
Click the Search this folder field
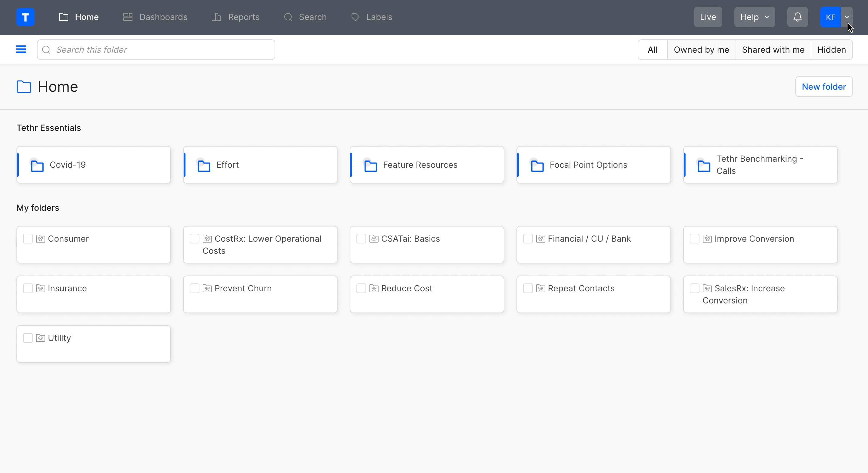tap(156, 49)
